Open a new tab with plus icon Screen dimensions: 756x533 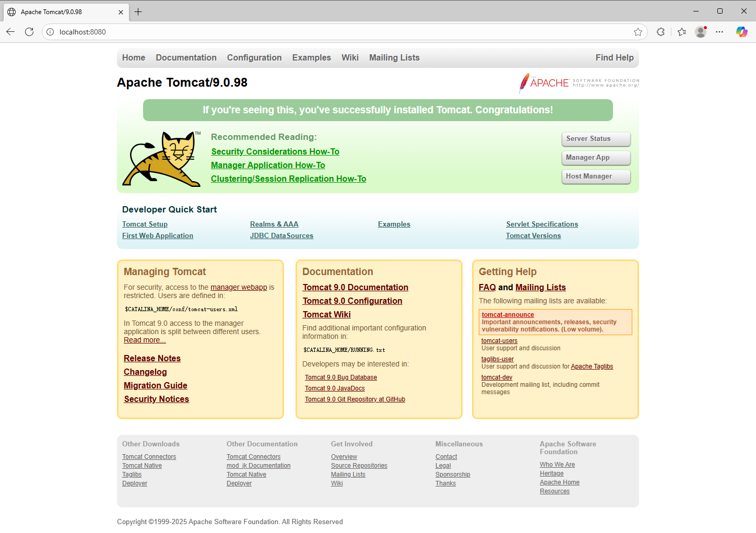(x=138, y=11)
